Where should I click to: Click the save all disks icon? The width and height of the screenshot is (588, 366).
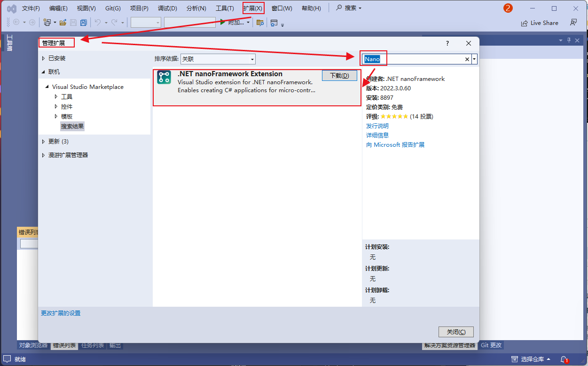pos(83,22)
